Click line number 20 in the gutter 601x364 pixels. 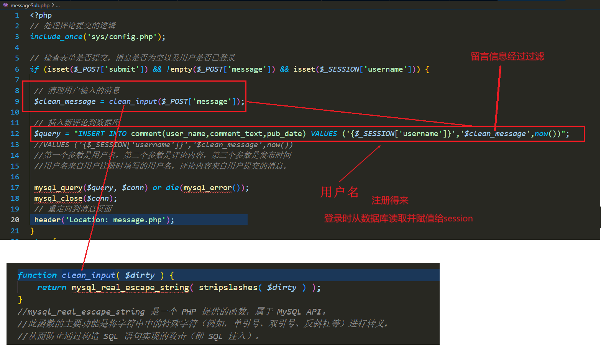tap(15, 220)
